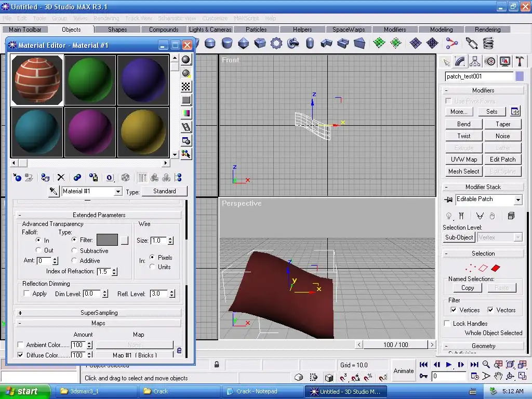Viewport: 532px width, 399px height.
Task: Click Get Material icon in Material Editor
Action: tap(17, 178)
